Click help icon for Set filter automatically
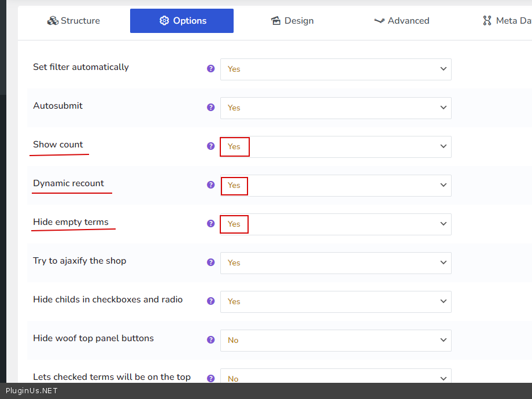 211,68
